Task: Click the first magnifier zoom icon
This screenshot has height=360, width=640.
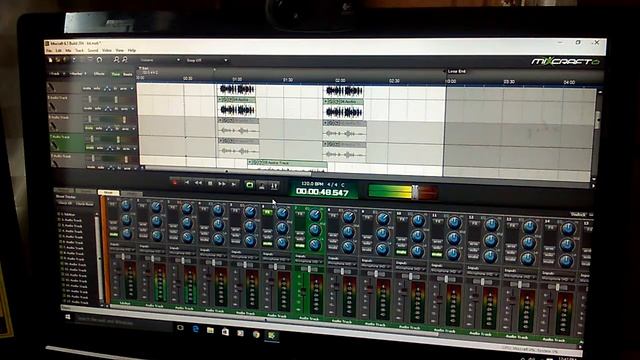Action: click(x=116, y=60)
